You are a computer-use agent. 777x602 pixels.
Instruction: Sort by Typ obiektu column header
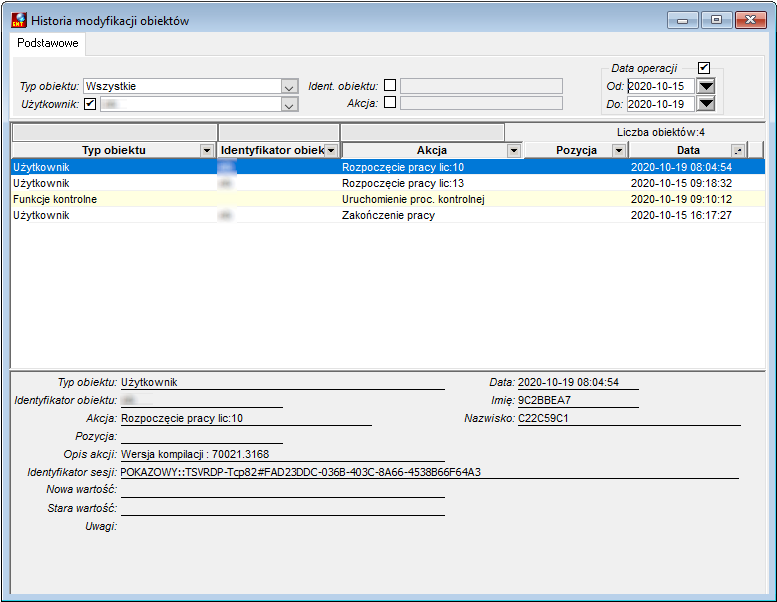point(113,150)
